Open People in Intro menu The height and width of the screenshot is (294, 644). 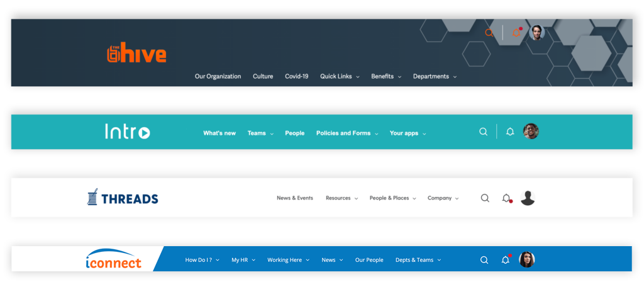pos(294,133)
